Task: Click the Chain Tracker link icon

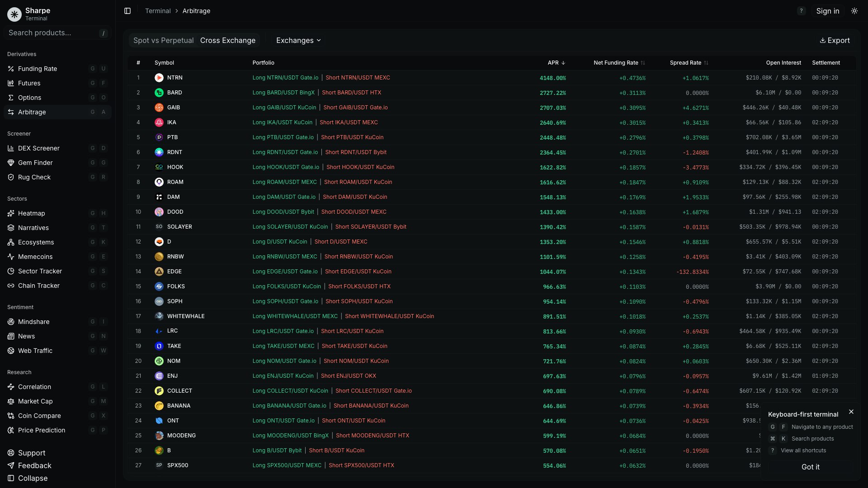Action: point(11,286)
